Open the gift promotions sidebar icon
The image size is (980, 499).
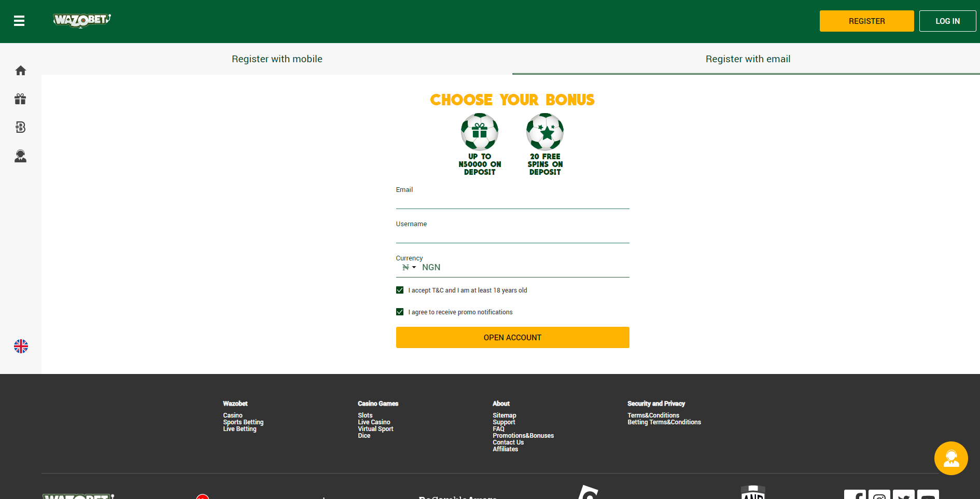pyautogui.click(x=20, y=99)
